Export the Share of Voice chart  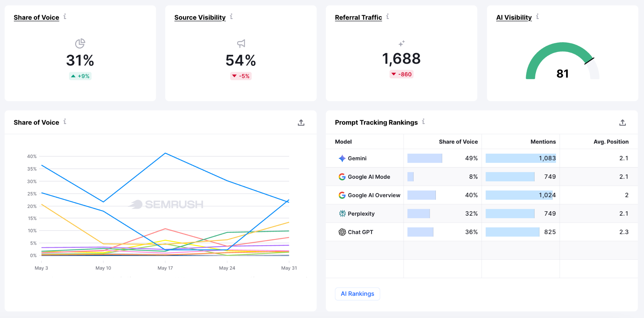(301, 123)
